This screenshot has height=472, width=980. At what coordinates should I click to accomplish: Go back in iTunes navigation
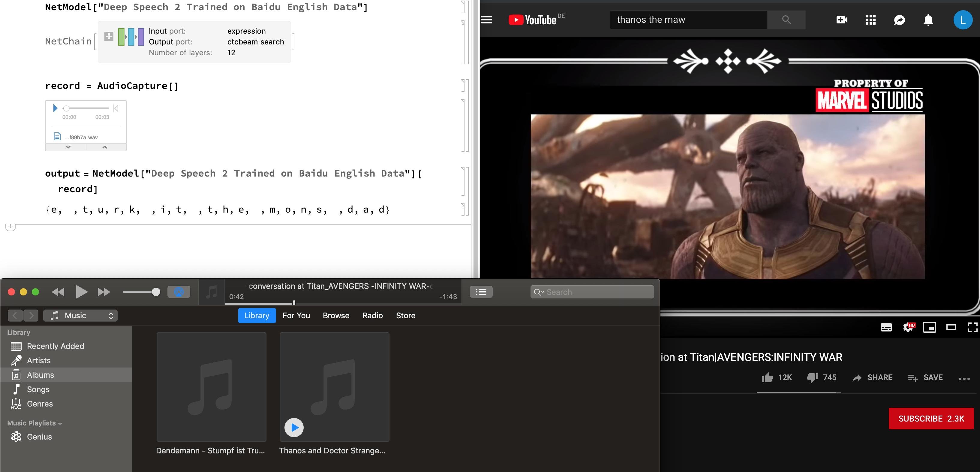(15, 316)
